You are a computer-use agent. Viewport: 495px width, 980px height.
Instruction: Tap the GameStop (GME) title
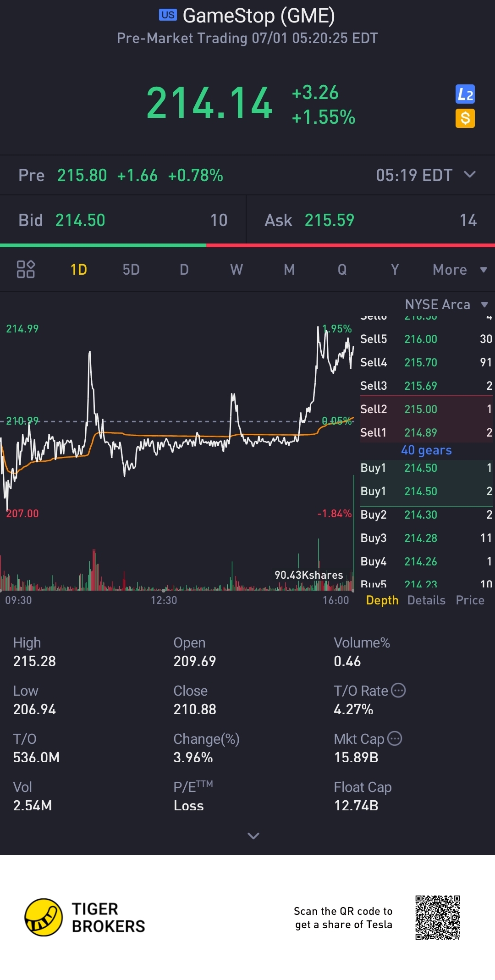259,16
